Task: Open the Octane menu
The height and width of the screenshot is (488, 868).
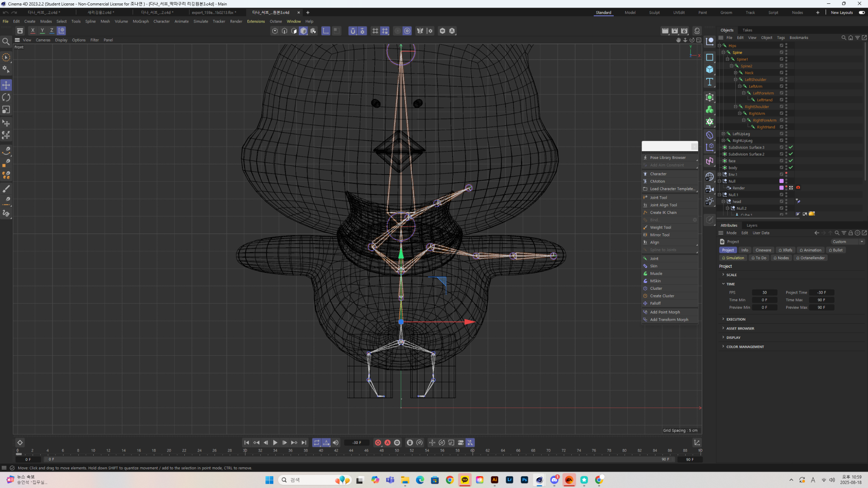Action: pyautogui.click(x=275, y=22)
